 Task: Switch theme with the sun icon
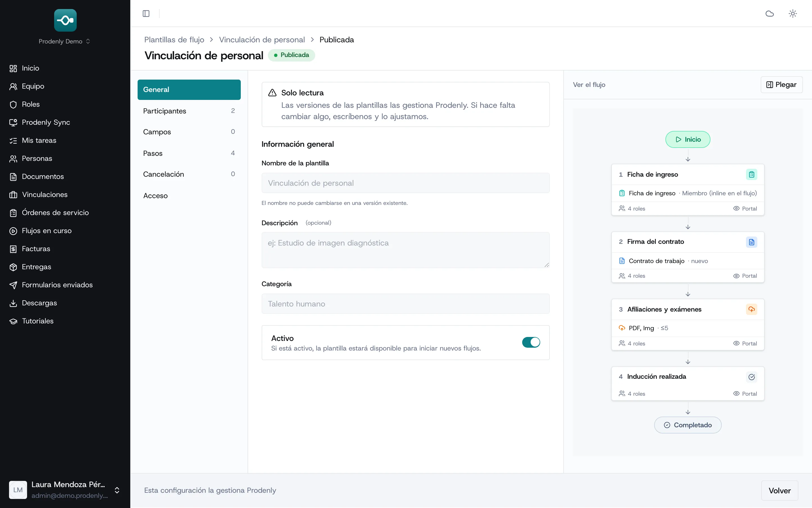pos(793,14)
